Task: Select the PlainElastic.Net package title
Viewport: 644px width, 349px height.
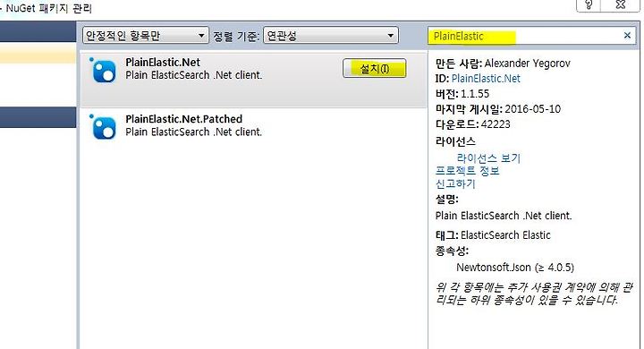Action: 163,63
